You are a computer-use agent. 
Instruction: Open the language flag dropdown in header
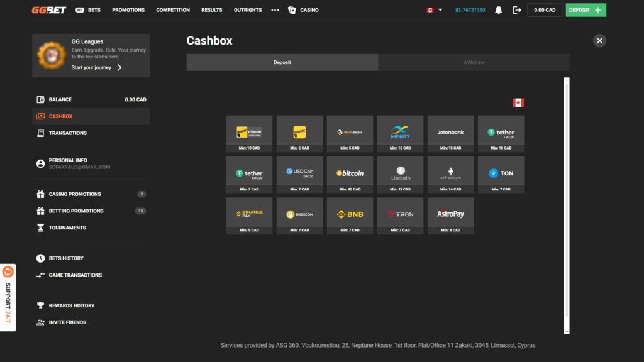point(435,10)
